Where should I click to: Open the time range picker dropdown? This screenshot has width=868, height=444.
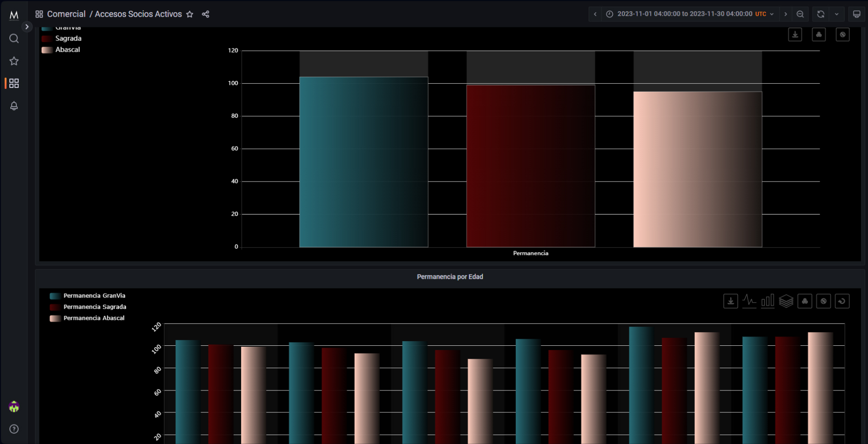click(690, 14)
